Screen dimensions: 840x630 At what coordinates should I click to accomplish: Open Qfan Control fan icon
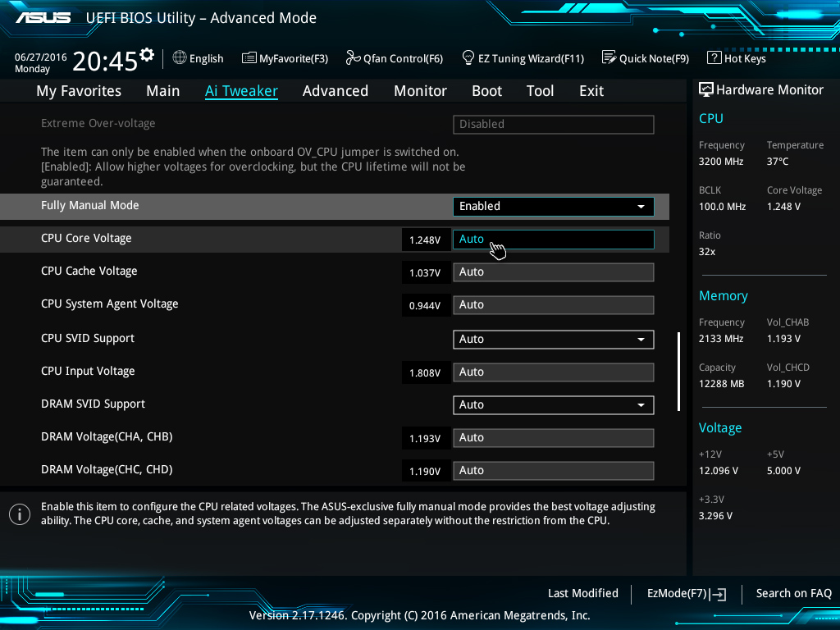click(x=353, y=57)
